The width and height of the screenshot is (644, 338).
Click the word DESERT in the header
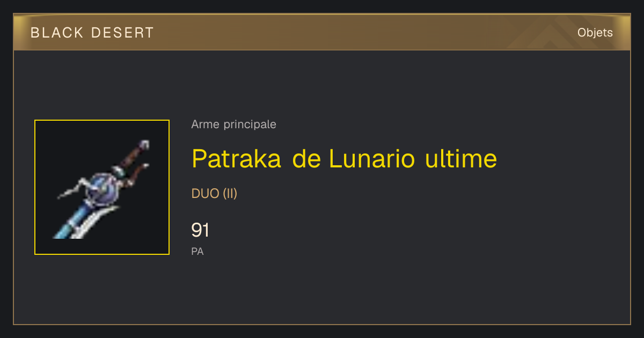tap(122, 33)
